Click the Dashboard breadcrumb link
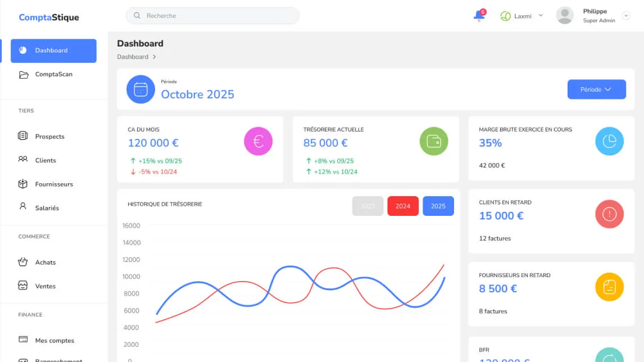 click(x=132, y=57)
